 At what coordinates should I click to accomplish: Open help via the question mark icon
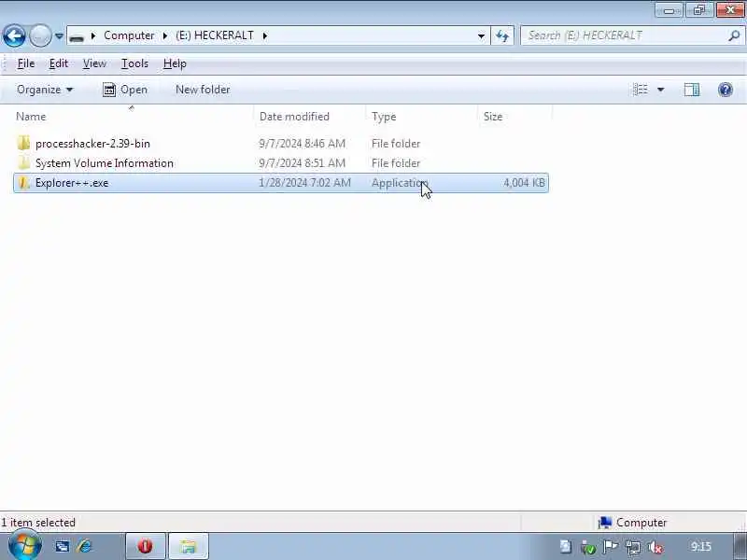tap(726, 90)
